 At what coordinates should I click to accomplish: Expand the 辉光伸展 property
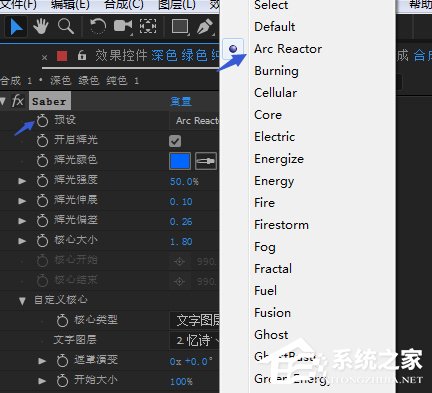pos(22,201)
